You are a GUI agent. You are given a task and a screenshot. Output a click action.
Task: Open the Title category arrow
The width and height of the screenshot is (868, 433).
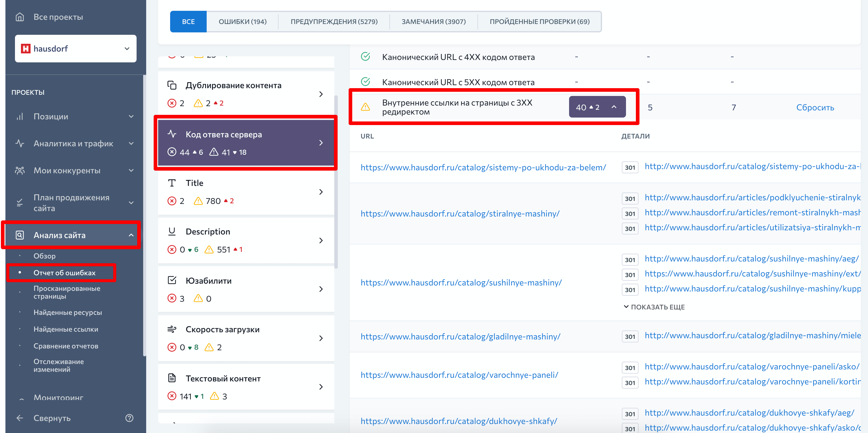321,192
